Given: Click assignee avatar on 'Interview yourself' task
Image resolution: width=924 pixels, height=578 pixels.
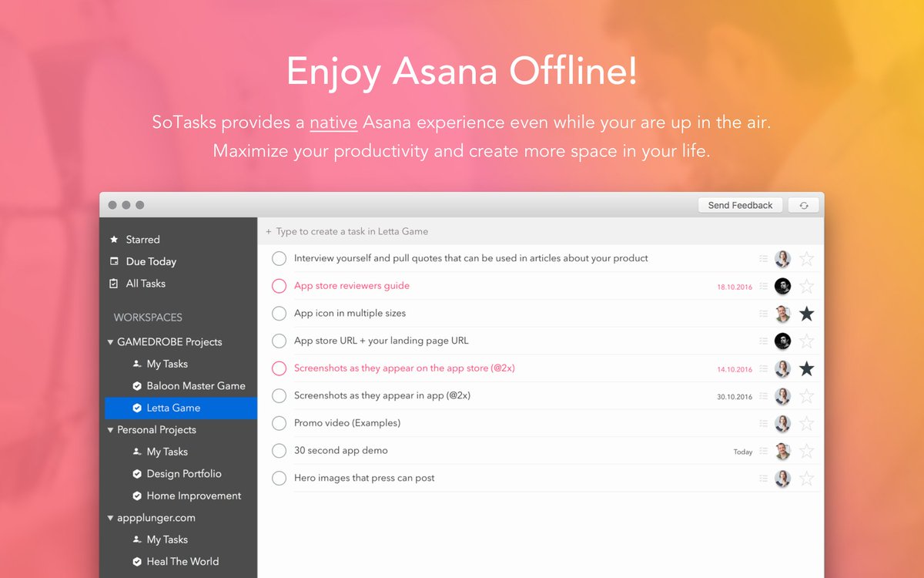Looking at the screenshot, I should 782,259.
